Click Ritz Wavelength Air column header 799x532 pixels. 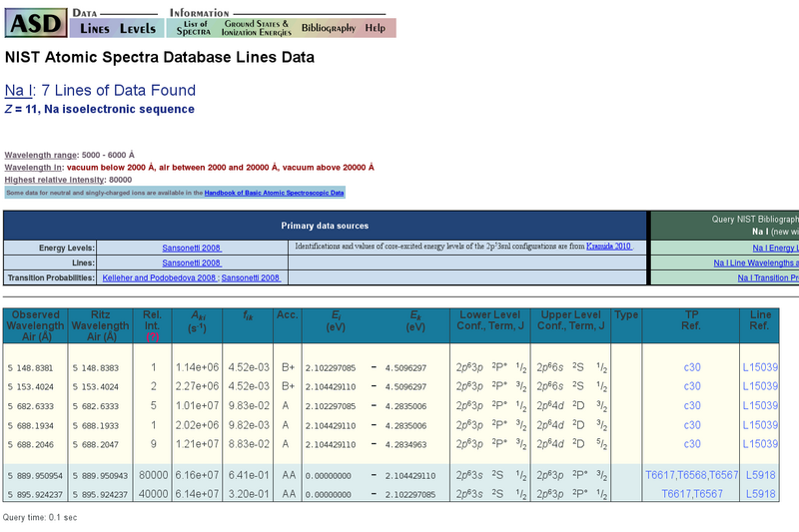(100, 325)
